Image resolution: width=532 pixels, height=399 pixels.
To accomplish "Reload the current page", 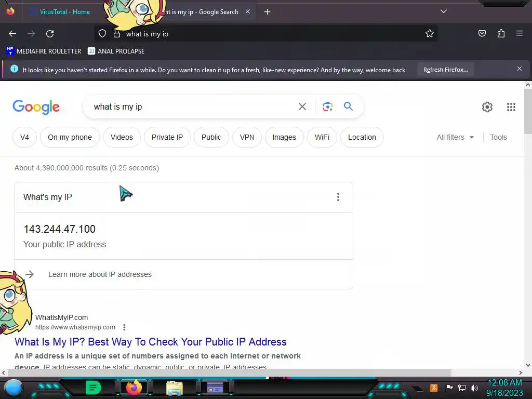I will click(x=50, y=34).
